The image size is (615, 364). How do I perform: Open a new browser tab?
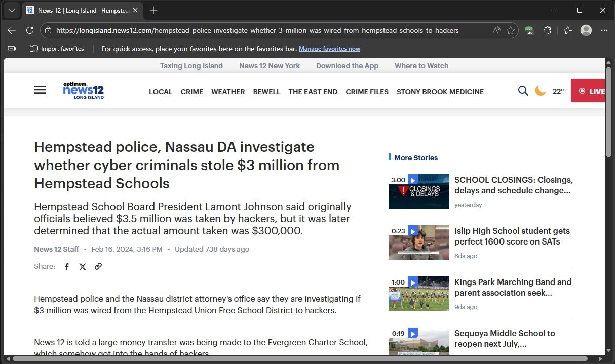tap(153, 10)
